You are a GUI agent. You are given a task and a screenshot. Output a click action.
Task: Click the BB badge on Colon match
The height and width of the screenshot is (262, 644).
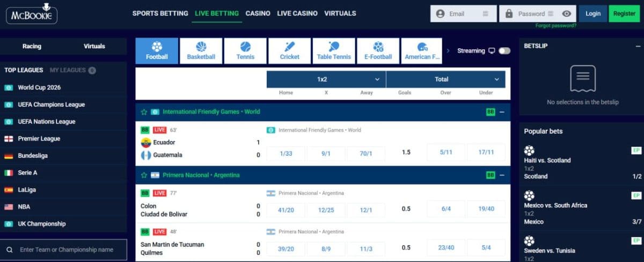tap(145, 193)
